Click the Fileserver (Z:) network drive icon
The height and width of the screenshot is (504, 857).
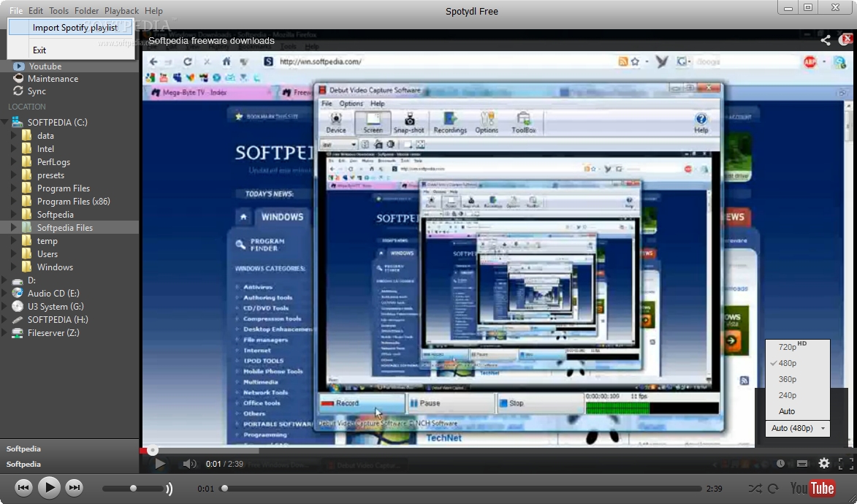[x=18, y=332]
